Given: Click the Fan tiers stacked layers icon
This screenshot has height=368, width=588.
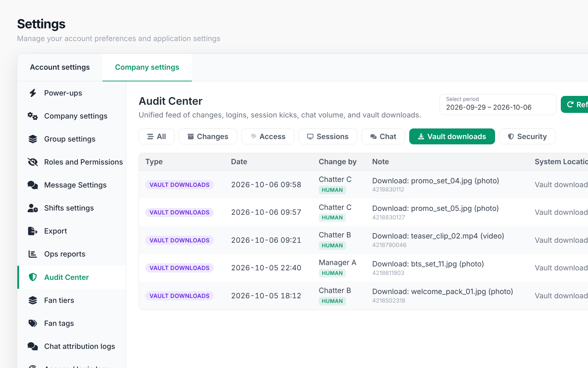Looking at the screenshot, I should (33, 300).
